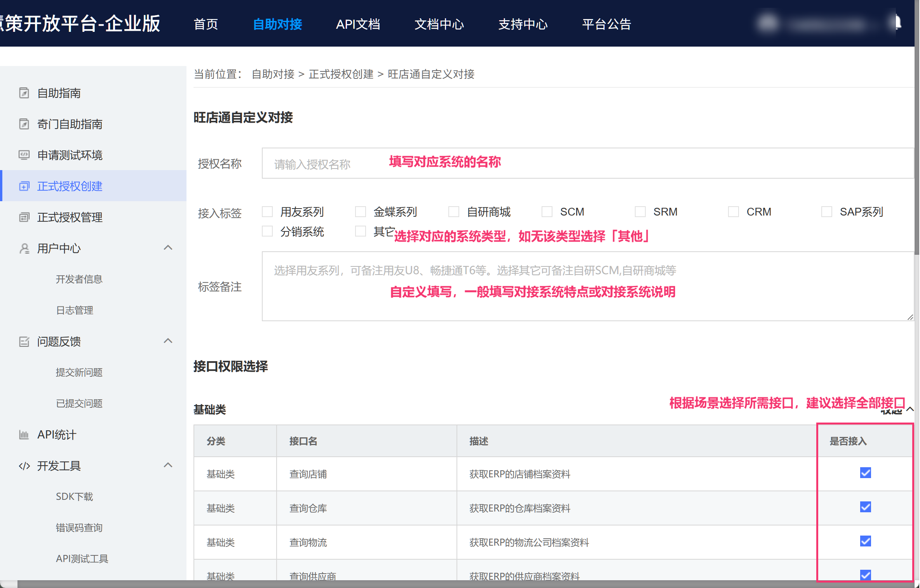Click the 开发工具 code icon
The width and height of the screenshot is (920, 588).
pyautogui.click(x=24, y=466)
